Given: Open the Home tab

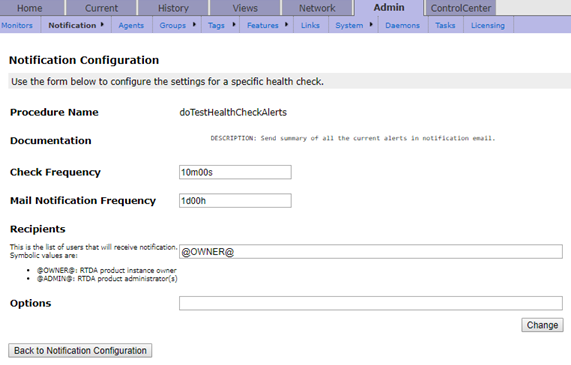Looking at the screenshot, I should coord(30,8).
